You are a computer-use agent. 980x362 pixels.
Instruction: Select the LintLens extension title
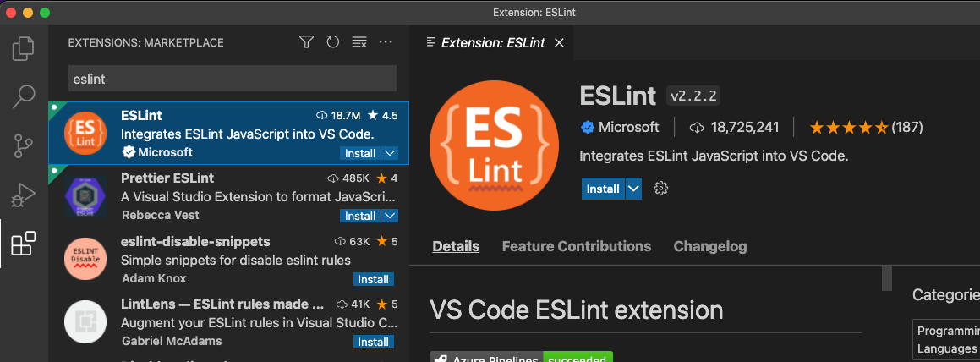[223, 304]
